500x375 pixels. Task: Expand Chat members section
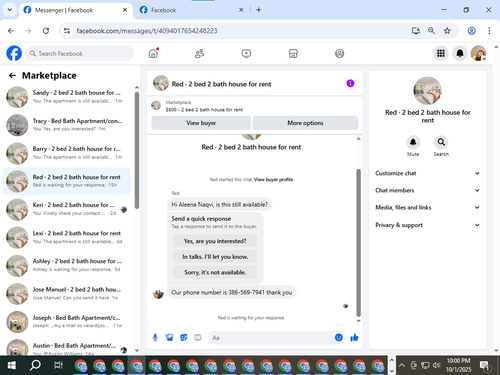point(427,190)
